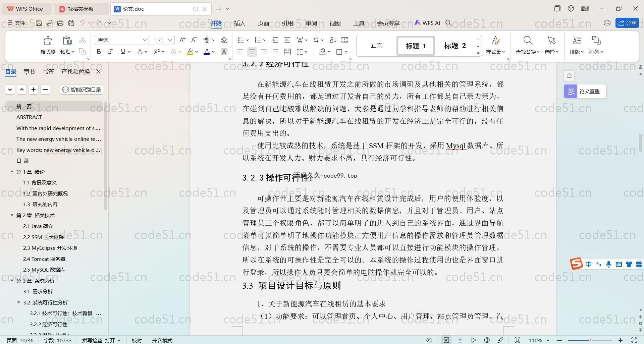Click the Save icon in quick toolbar
This screenshot has width=644, height=344.
[39, 23]
